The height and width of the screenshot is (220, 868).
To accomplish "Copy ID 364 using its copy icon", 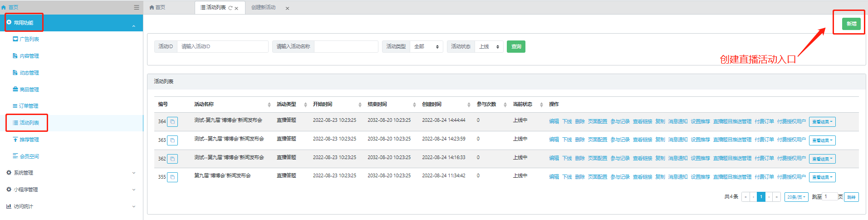I will 172,122.
